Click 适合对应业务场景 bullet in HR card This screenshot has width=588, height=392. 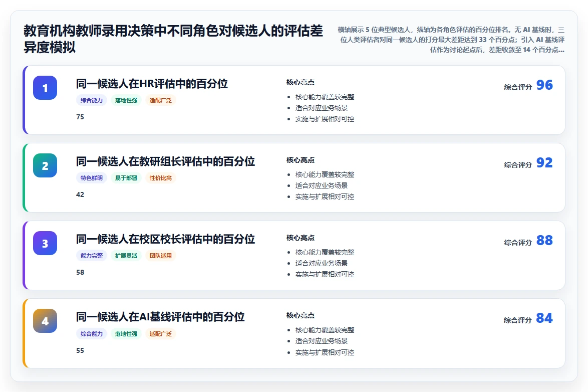(x=322, y=108)
